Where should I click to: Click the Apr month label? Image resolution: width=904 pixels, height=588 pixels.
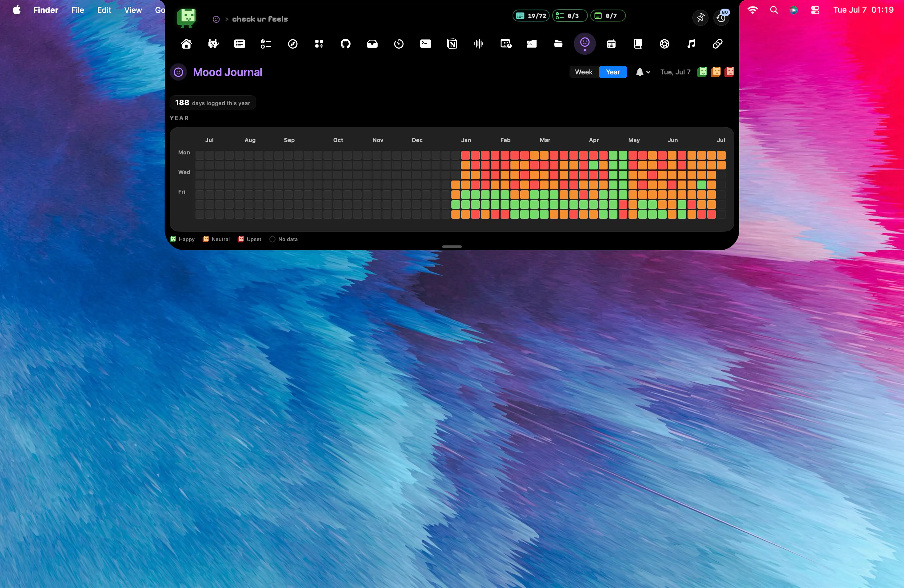[594, 140]
